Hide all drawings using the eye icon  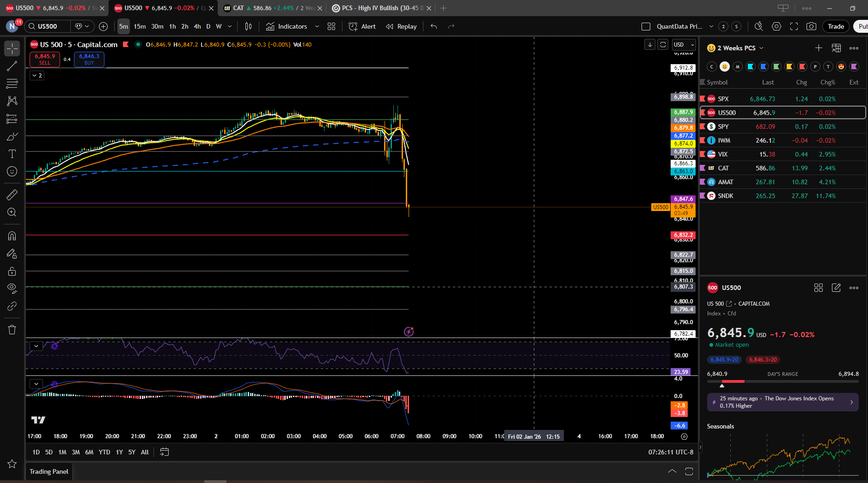point(12,289)
